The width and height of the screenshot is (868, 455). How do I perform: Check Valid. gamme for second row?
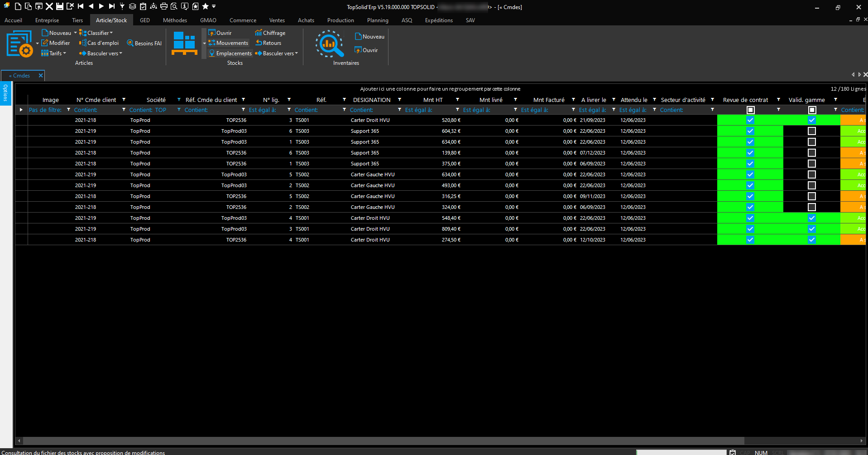coord(812,131)
